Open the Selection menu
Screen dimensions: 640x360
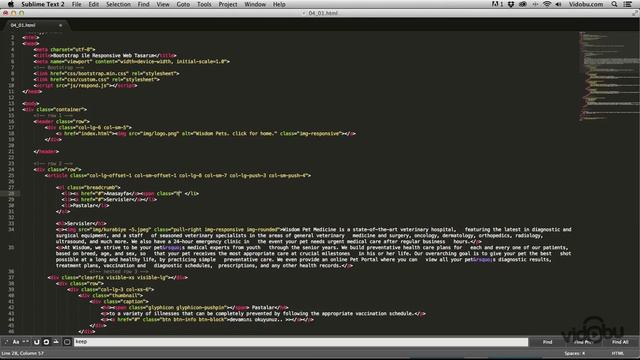pos(118,4)
